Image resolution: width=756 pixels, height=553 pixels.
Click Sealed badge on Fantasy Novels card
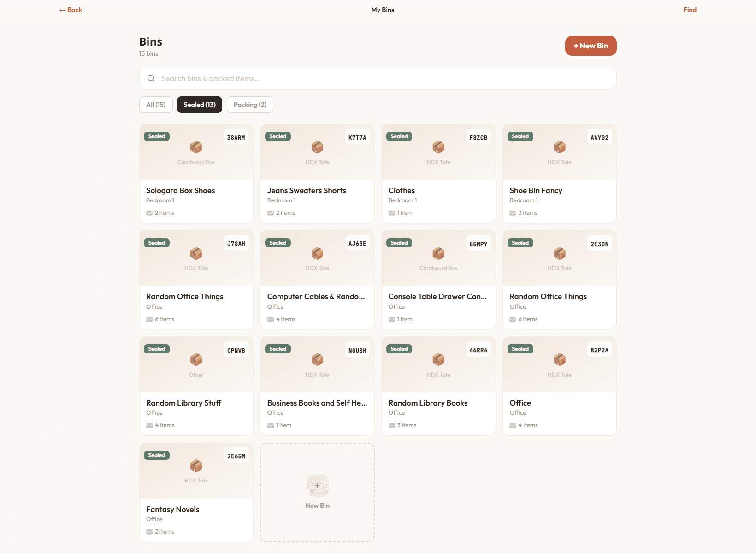pyautogui.click(x=157, y=455)
